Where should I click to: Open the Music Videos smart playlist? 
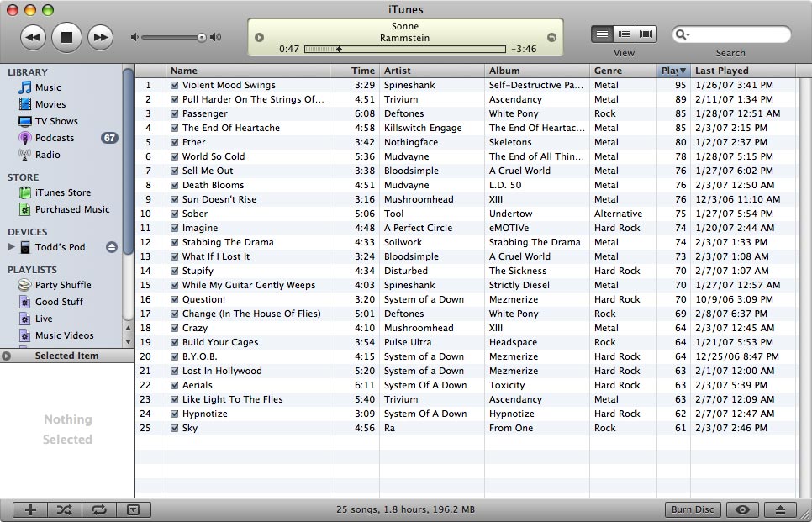pyautogui.click(x=56, y=335)
